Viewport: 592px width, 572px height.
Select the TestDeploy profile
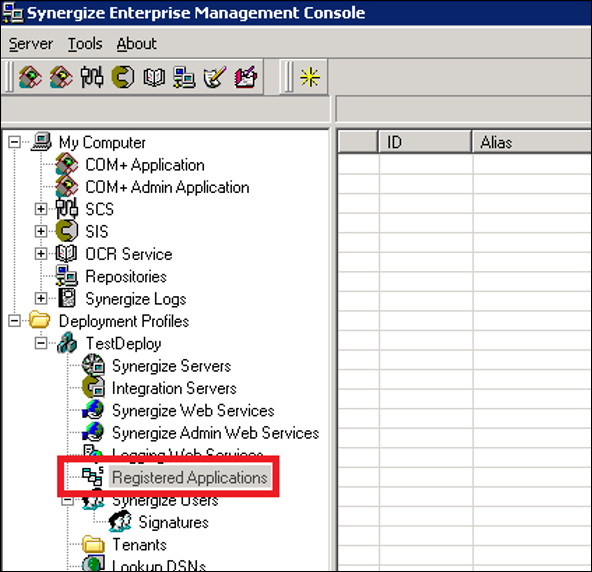pos(123,344)
